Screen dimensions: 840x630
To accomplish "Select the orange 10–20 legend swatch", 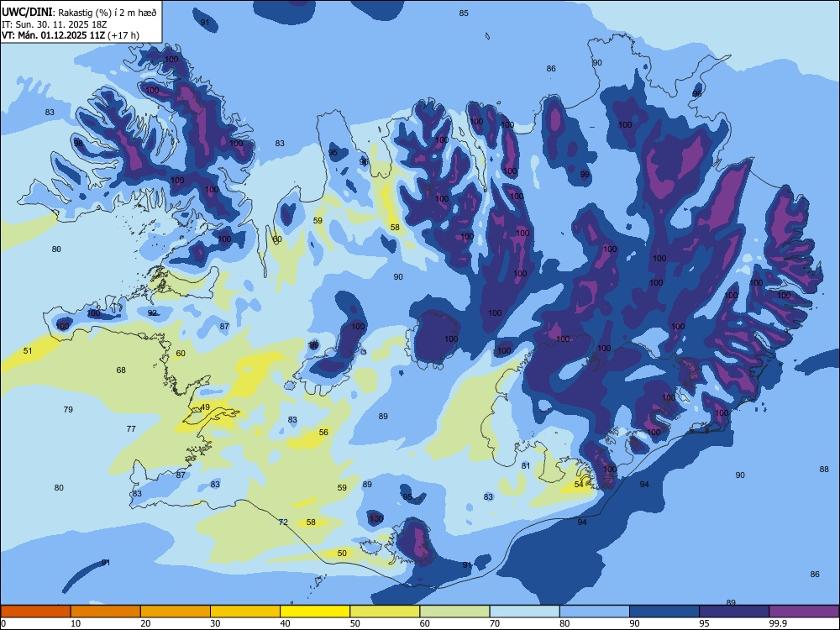I will pyautogui.click(x=106, y=612).
